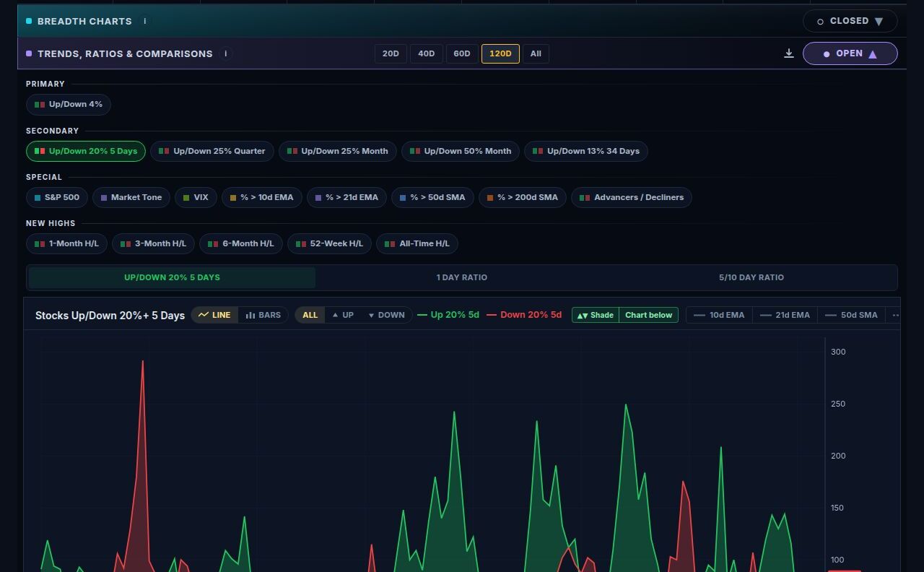The image size is (924, 572).
Task: Open the 1-Month H/L chart
Action: (67, 243)
